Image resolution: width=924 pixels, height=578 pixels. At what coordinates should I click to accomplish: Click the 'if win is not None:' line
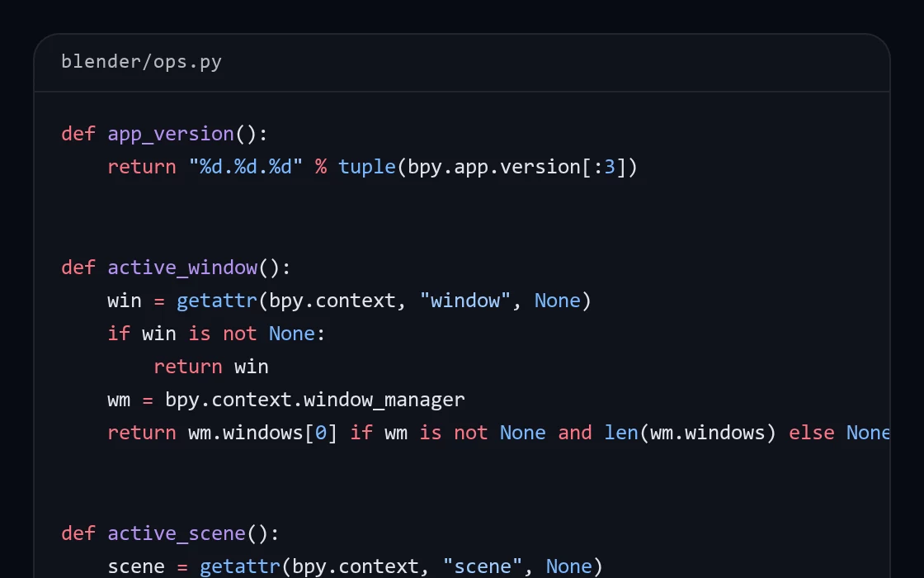click(x=216, y=334)
